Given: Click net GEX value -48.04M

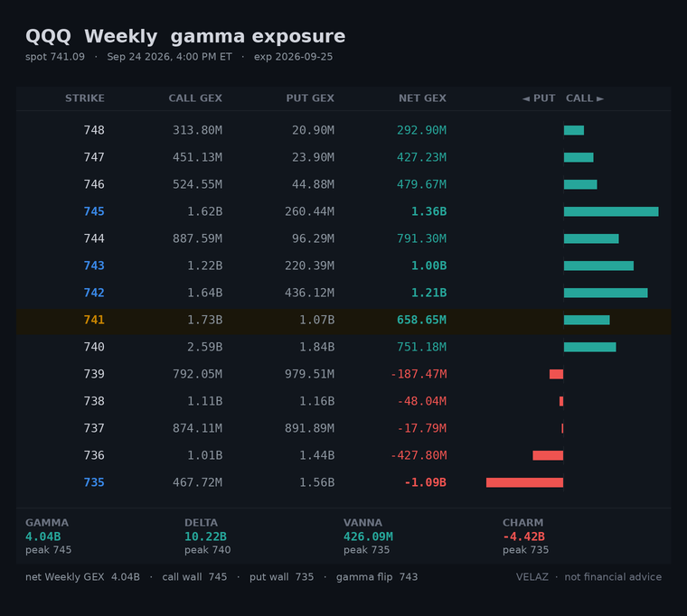Looking at the screenshot, I should pos(421,401).
